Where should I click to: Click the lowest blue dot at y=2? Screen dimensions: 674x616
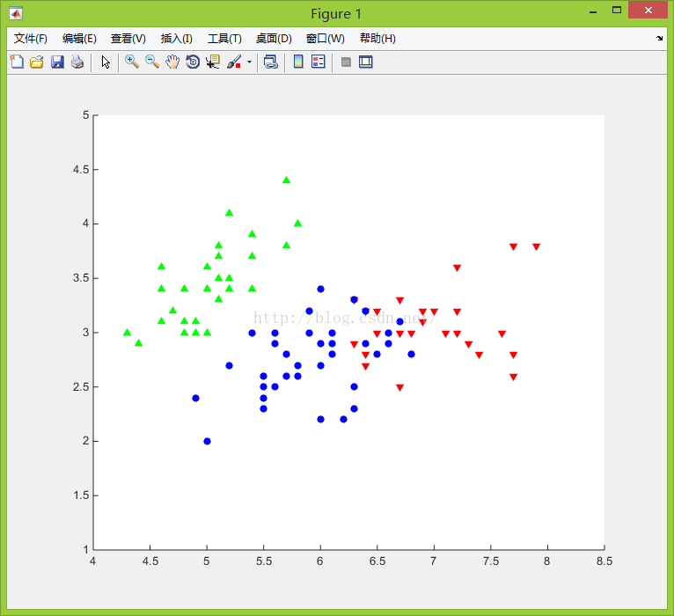click(x=207, y=441)
